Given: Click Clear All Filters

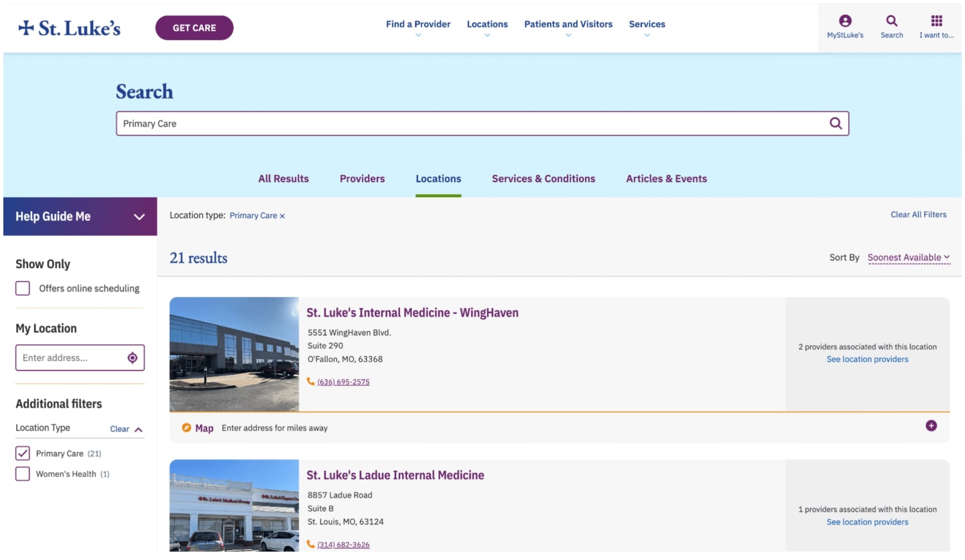Looking at the screenshot, I should pos(919,215).
